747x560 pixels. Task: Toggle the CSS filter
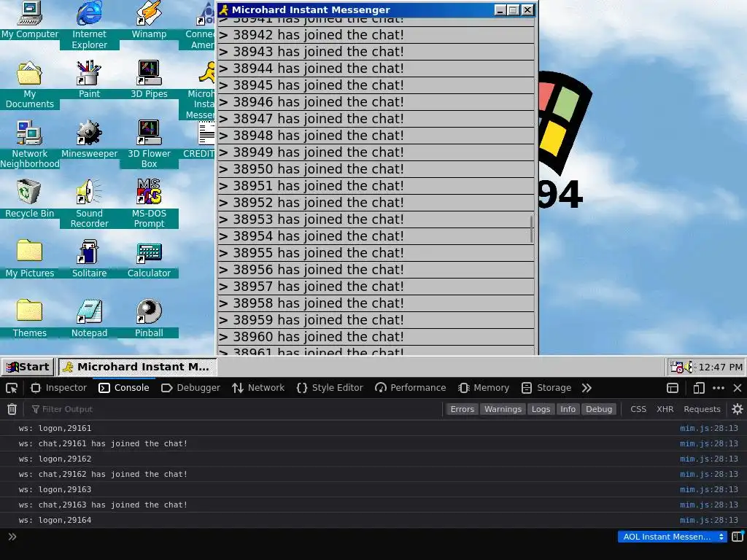(x=638, y=409)
